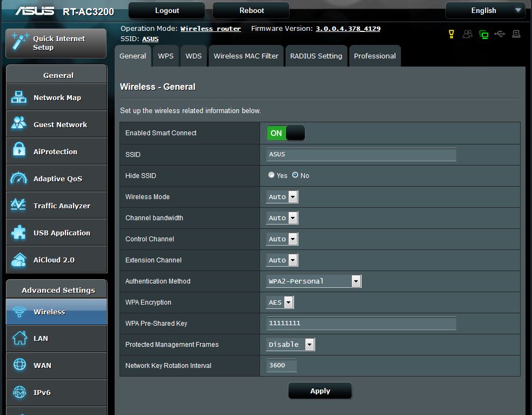Open the English language dropdown
This screenshot has height=415, width=532.
485,10
